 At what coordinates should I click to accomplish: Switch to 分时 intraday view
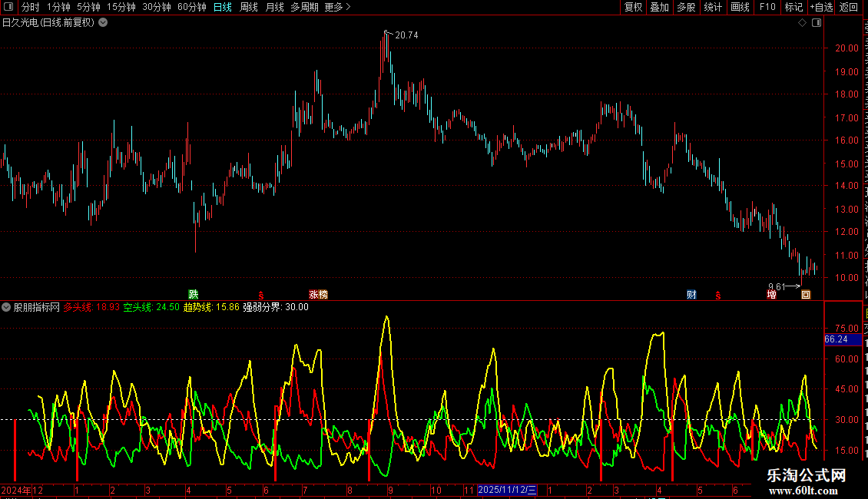coord(31,7)
